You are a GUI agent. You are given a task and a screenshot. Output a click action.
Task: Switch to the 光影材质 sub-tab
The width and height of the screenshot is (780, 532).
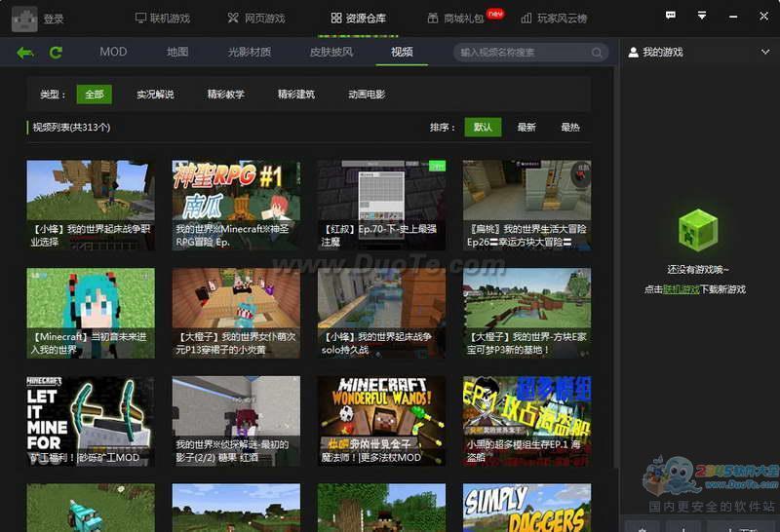point(250,52)
